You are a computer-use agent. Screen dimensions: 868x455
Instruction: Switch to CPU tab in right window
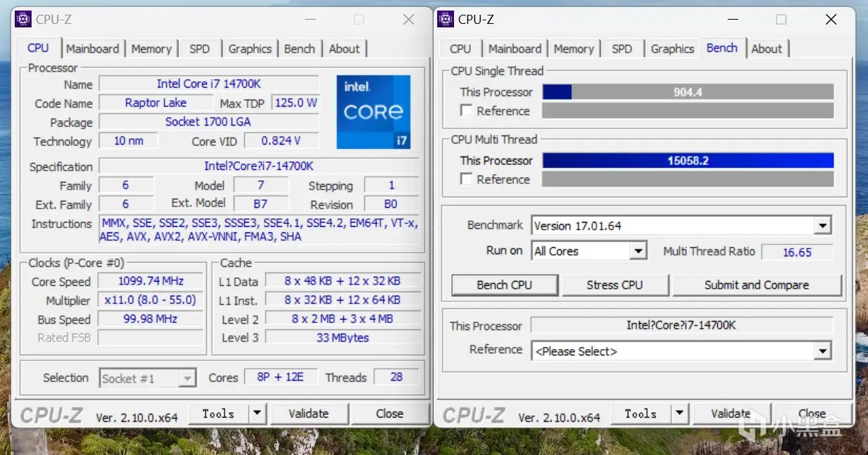(460, 48)
